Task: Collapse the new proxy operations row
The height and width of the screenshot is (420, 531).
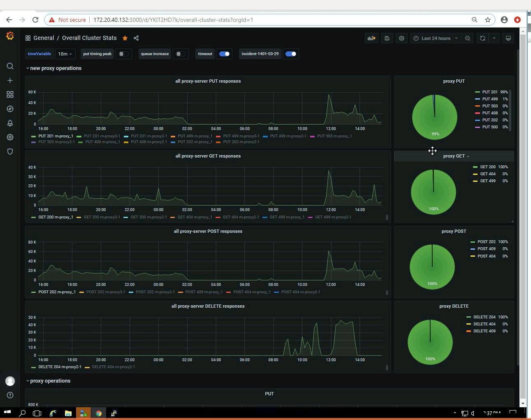Action: tap(54, 68)
